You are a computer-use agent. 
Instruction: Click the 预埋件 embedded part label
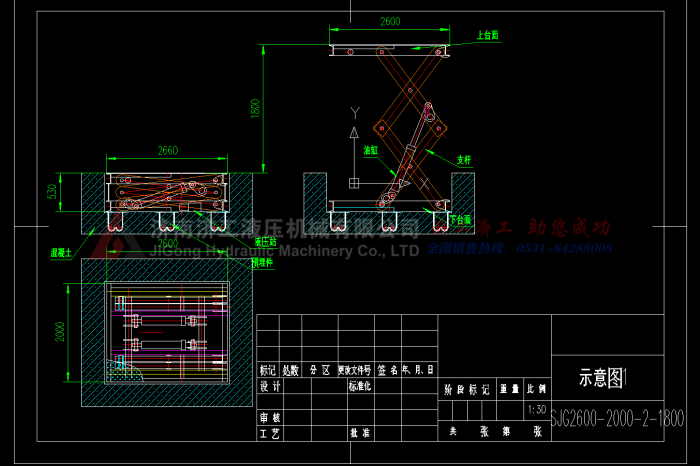(261, 263)
